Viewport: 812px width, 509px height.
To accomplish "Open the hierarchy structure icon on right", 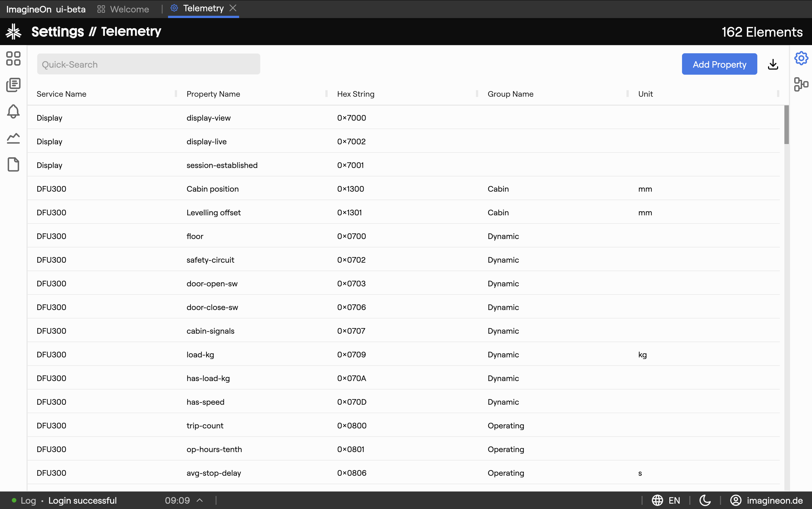I will [x=801, y=85].
